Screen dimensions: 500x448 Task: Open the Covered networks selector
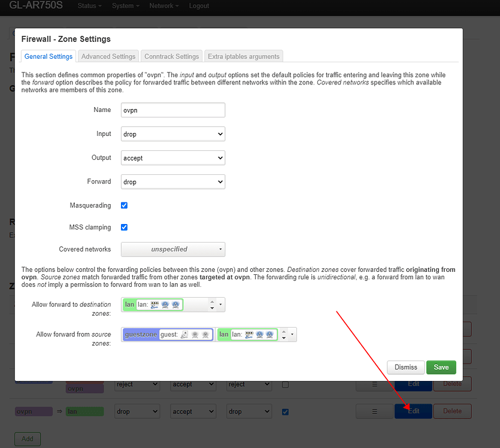172,249
